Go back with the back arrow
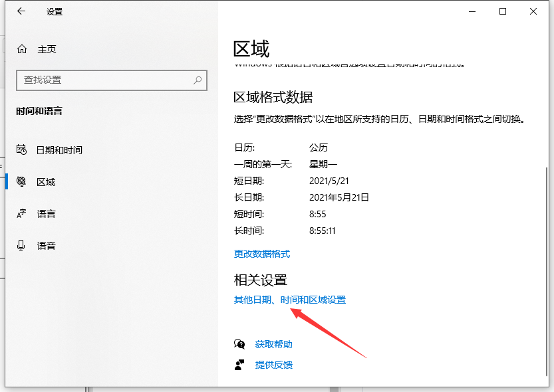The width and height of the screenshot is (554, 392). pyautogui.click(x=21, y=11)
